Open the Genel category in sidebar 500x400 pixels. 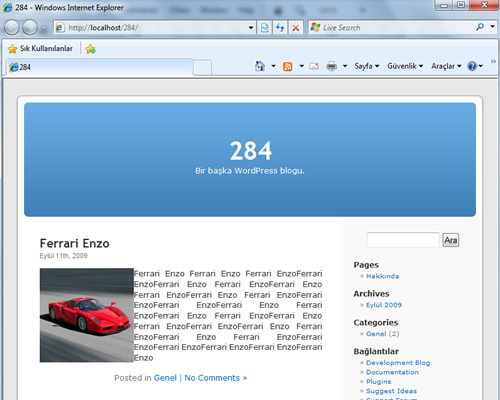coord(376,334)
